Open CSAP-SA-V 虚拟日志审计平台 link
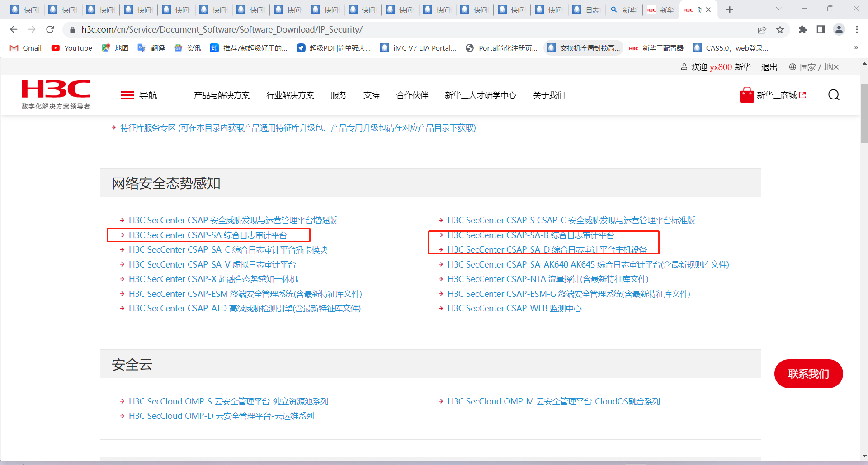Screen dimensions: 868x465 212,265
